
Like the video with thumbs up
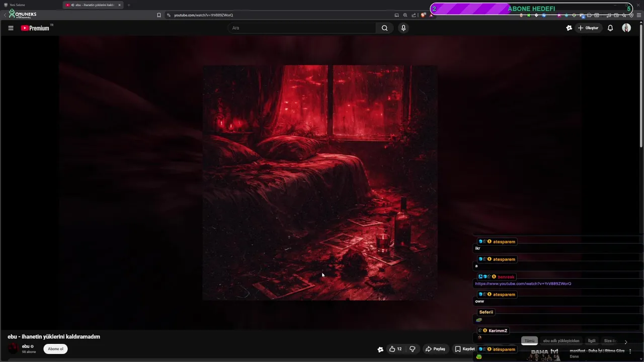pos(395,349)
